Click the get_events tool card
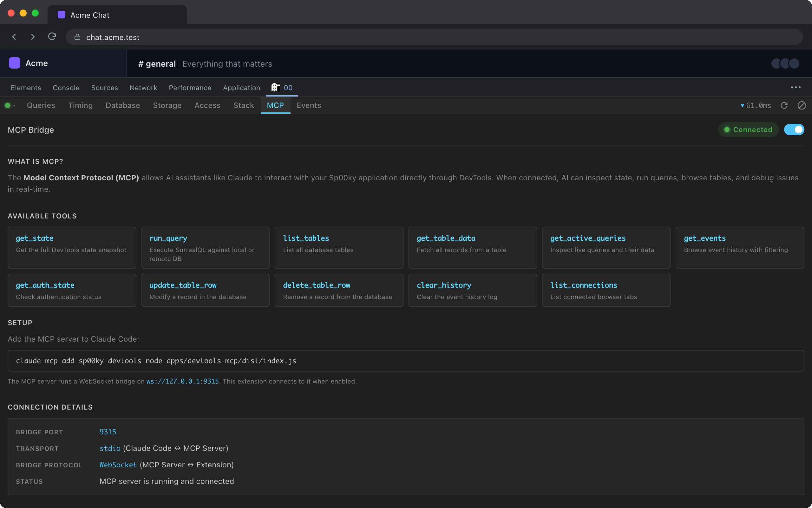 pos(740,248)
